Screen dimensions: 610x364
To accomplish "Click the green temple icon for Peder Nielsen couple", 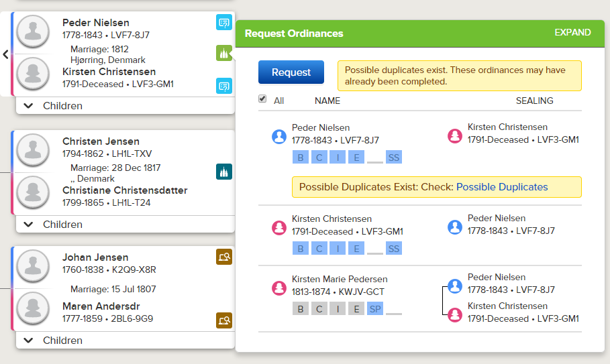I will coord(223,53).
